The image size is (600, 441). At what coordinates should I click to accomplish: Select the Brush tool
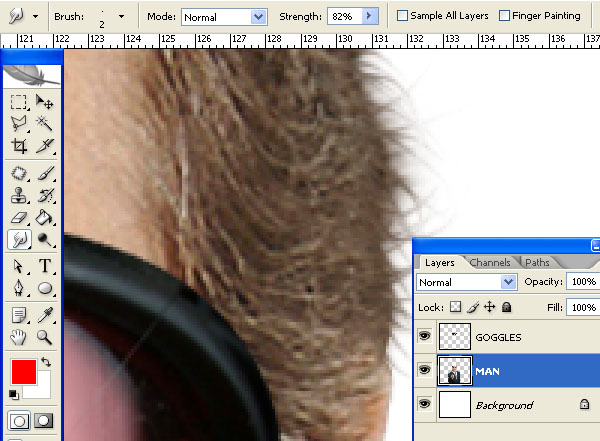[44, 173]
